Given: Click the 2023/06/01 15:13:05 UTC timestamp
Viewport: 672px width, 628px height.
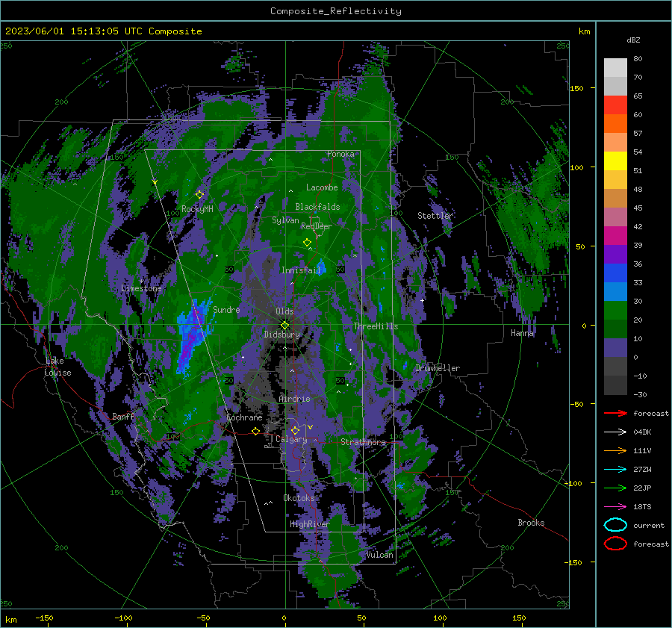Looking at the screenshot, I should pyautogui.click(x=73, y=31).
